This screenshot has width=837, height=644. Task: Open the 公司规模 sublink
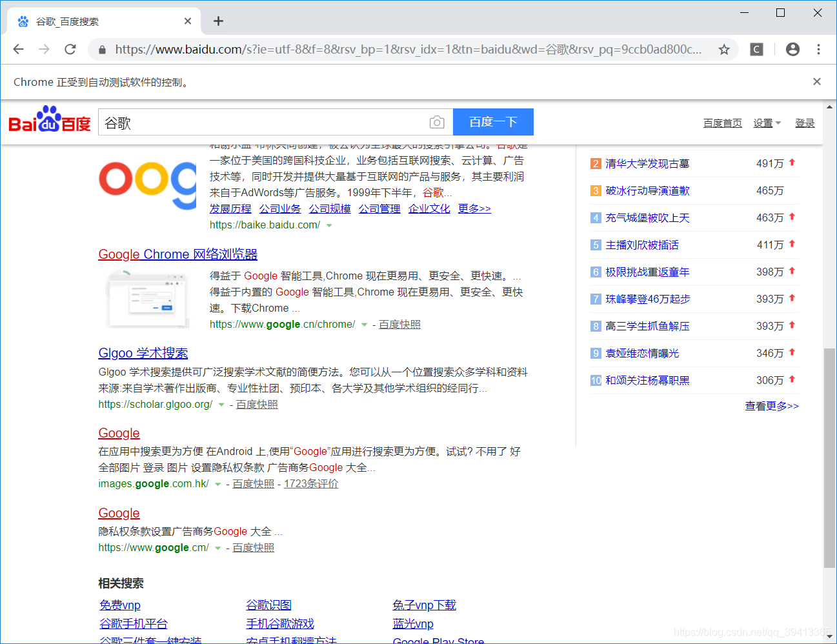point(330,208)
